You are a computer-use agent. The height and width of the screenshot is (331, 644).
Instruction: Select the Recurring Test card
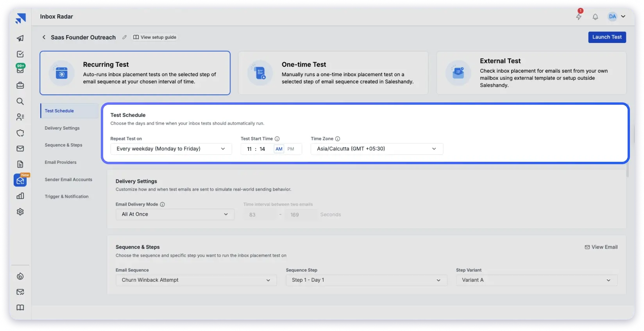tap(135, 73)
